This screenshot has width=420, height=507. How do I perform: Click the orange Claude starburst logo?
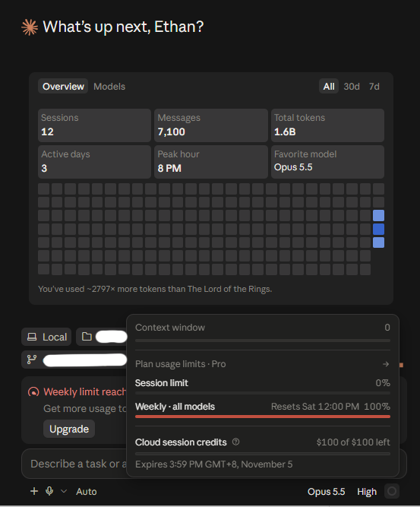coord(30,27)
